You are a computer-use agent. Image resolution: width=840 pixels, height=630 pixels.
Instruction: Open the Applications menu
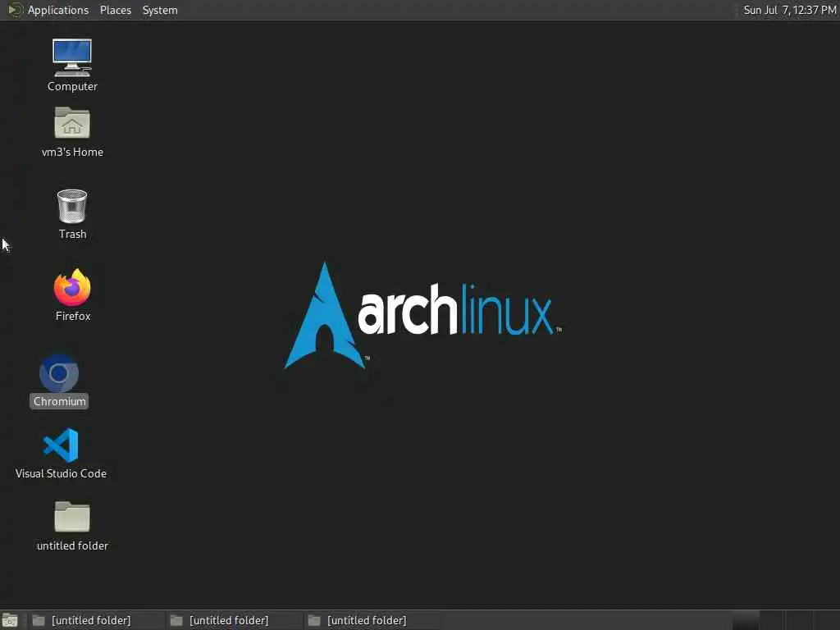[48, 10]
